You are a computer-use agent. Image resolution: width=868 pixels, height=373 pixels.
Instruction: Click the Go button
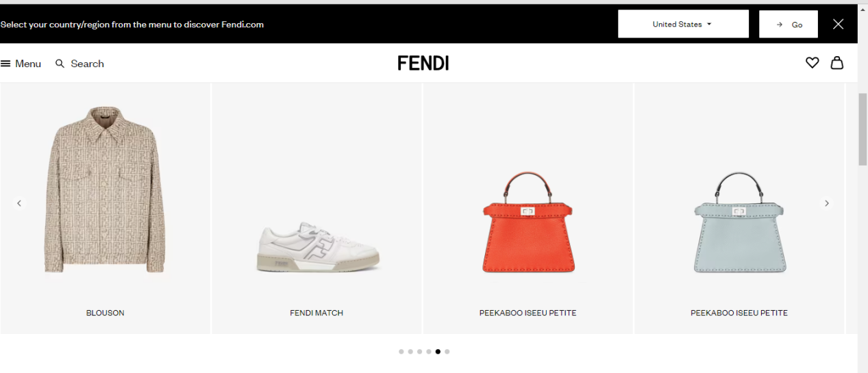coord(789,24)
